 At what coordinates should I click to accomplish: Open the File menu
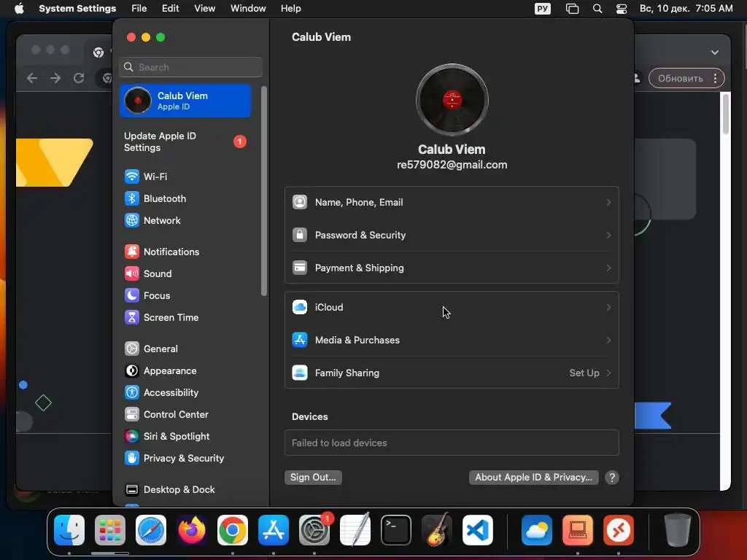[x=139, y=9]
